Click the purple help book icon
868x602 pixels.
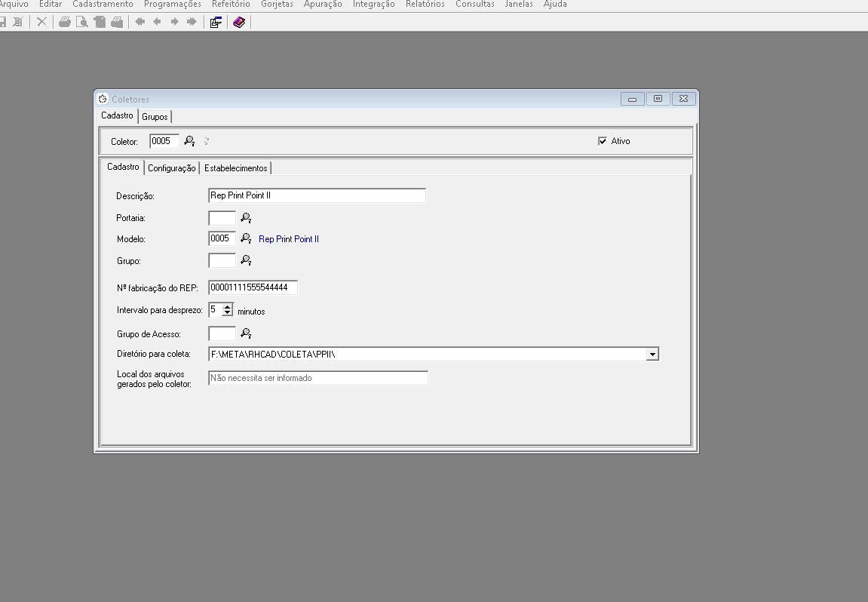[239, 22]
